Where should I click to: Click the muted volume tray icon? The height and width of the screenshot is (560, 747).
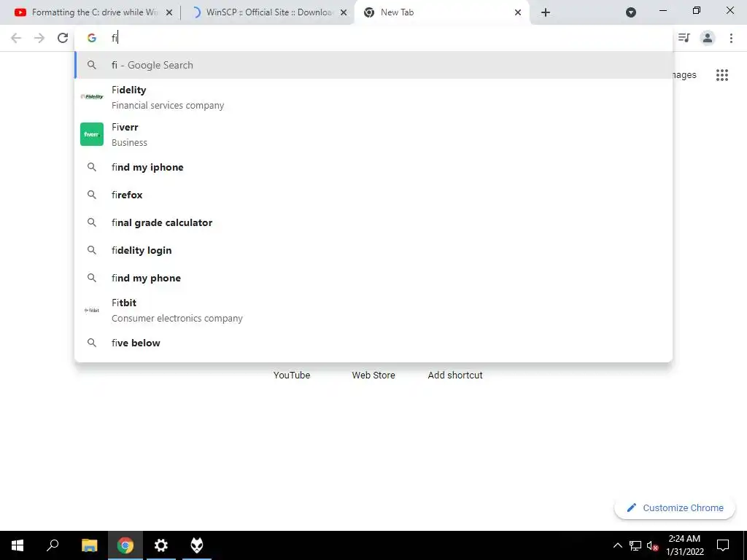652,545
